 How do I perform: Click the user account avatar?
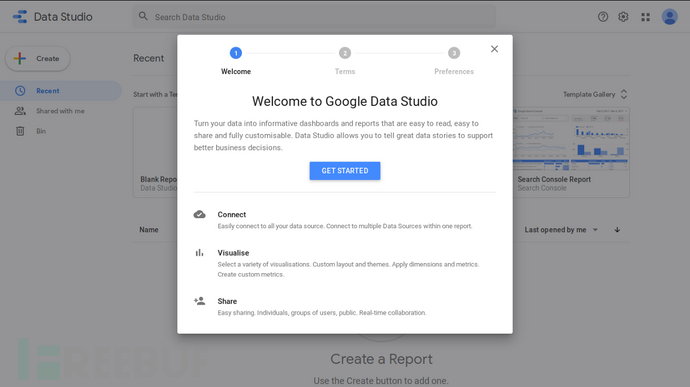pos(669,17)
